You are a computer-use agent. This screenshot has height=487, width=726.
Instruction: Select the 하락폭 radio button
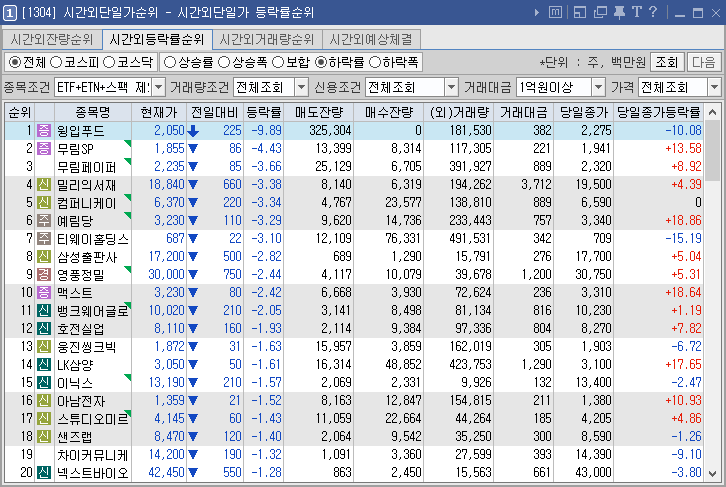click(x=375, y=62)
